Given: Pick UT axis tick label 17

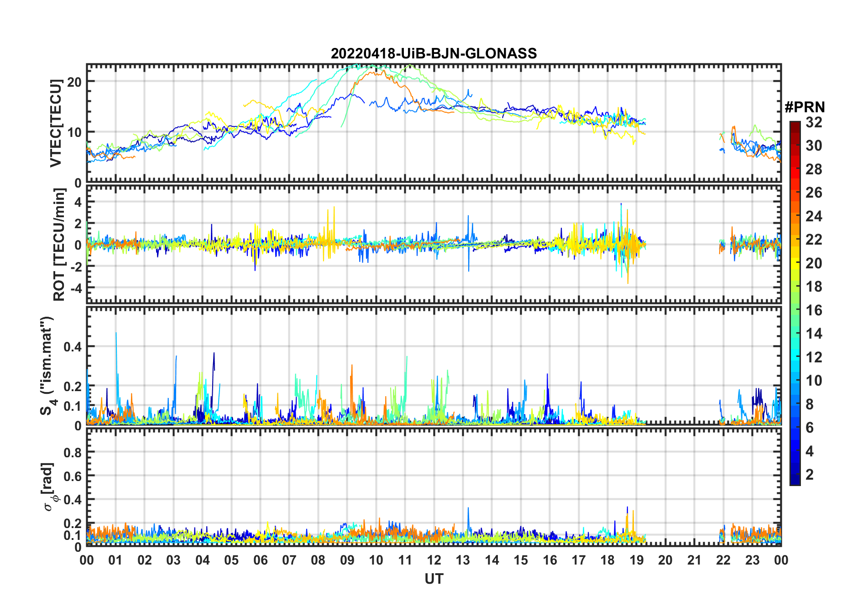Looking at the screenshot, I should click(x=579, y=560).
